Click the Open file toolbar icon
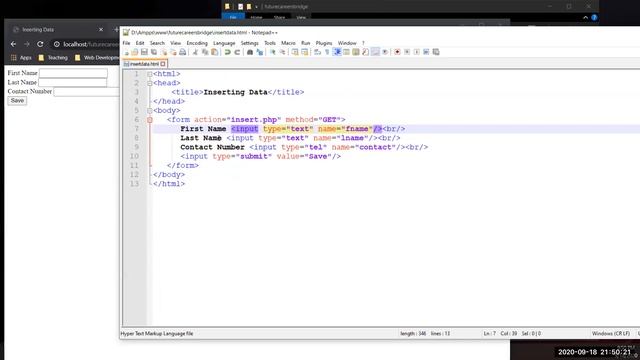The width and height of the screenshot is (640, 360). (134, 52)
